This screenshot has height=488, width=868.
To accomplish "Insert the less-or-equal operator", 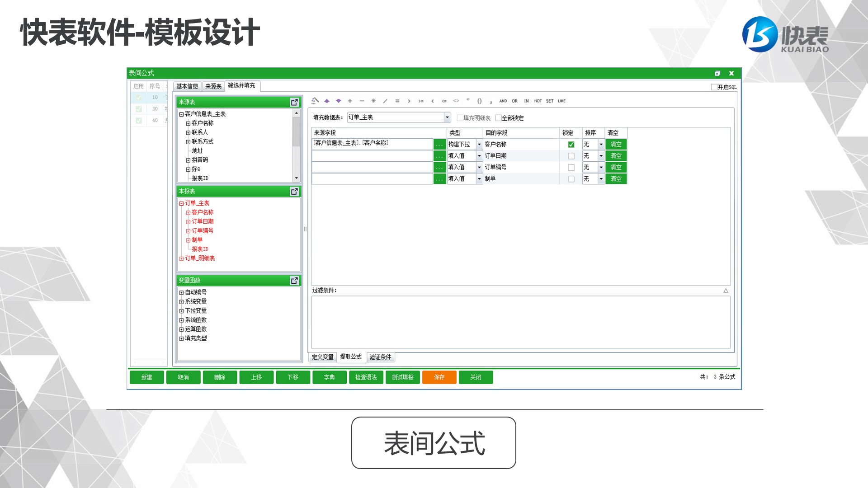I will pos(444,101).
